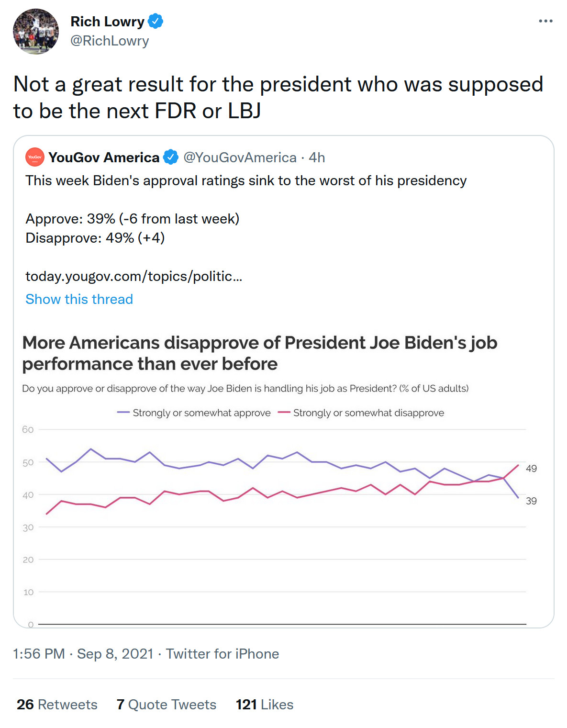Open Rich Lowry's profile picture
This screenshot has height=728, width=567.
(x=36, y=32)
